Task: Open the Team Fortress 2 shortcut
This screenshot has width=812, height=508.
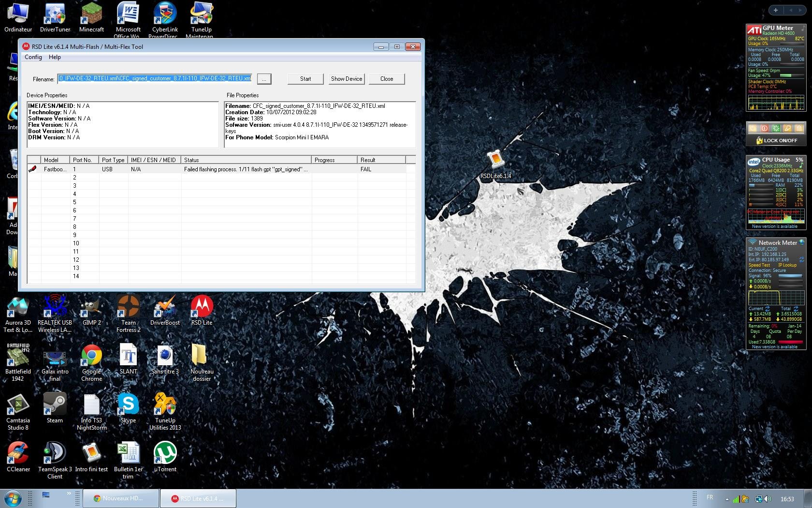Action: (128, 315)
